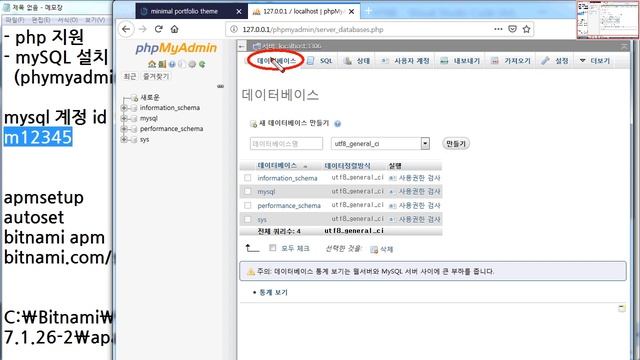Click site info icon in address bar

click(234, 29)
